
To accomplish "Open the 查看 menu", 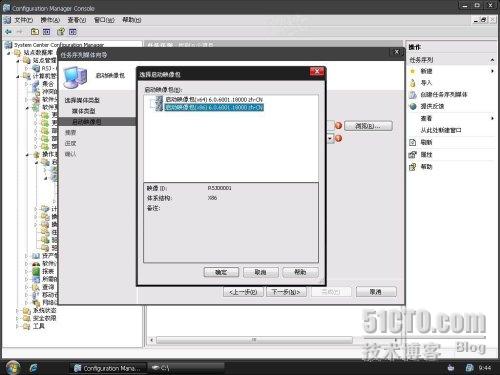I will [x=77, y=20].
